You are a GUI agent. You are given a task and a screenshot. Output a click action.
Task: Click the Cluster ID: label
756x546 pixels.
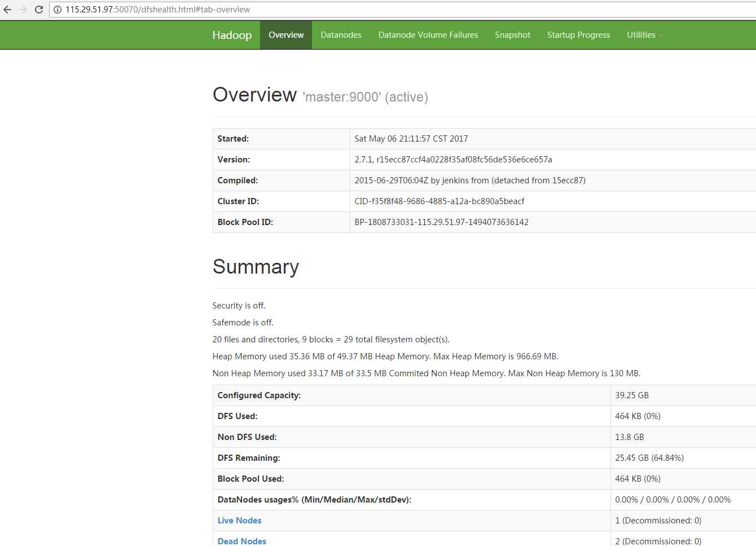tap(238, 201)
